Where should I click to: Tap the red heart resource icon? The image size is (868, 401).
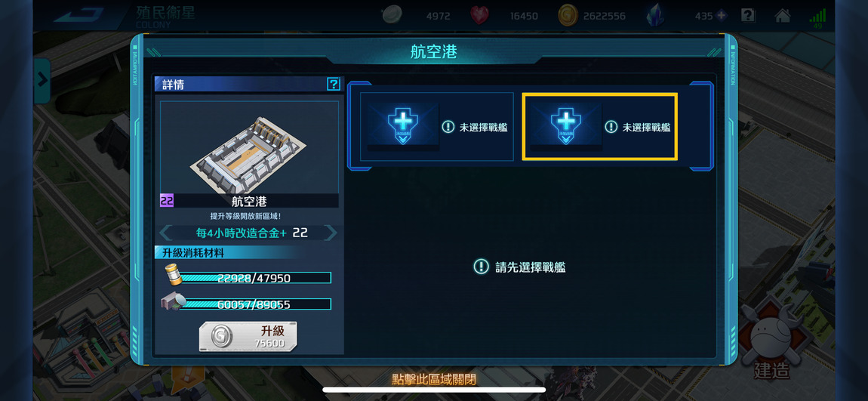tap(479, 16)
